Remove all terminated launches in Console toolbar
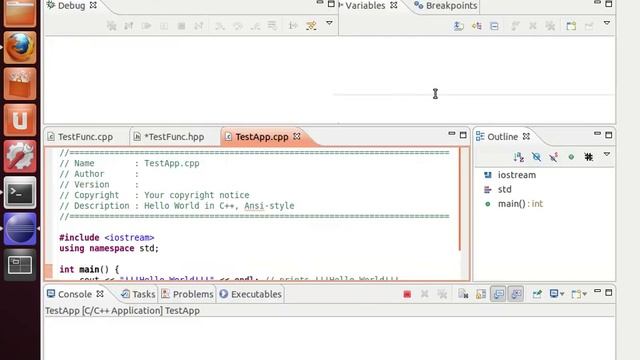 (x=442, y=294)
